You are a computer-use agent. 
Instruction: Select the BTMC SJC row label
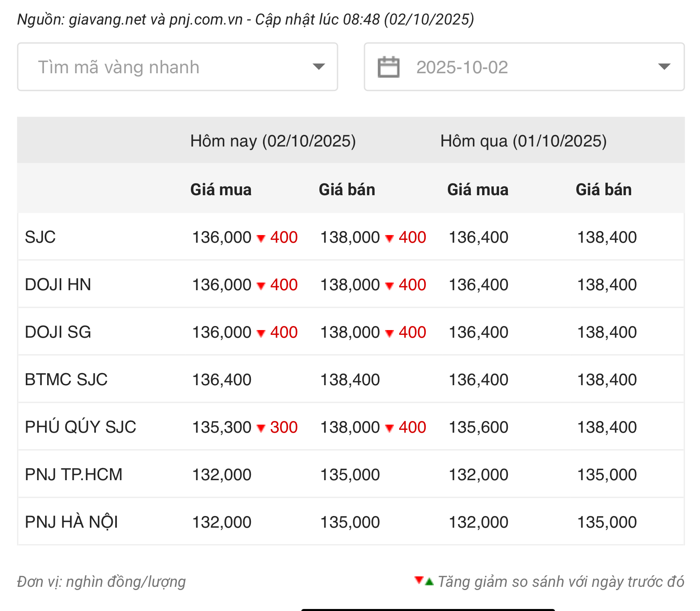(66, 380)
